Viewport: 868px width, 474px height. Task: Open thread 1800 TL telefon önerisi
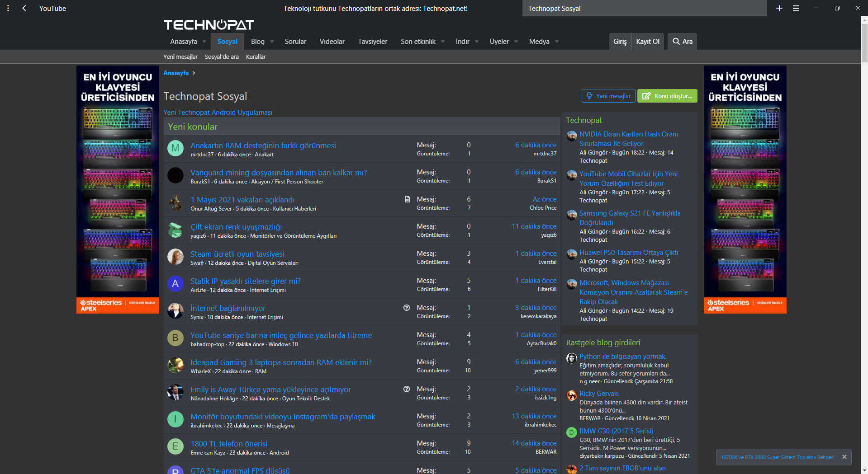click(x=229, y=444)
